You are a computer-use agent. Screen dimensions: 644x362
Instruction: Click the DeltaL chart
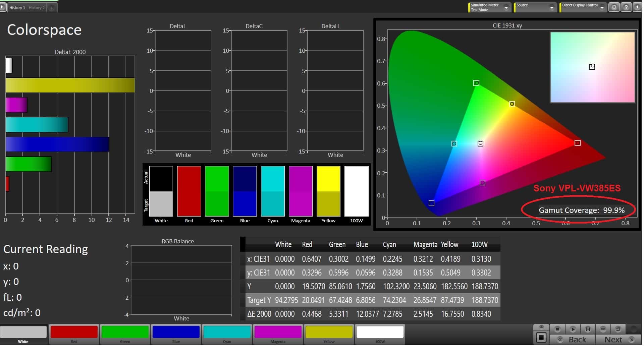tap(183, 91)
